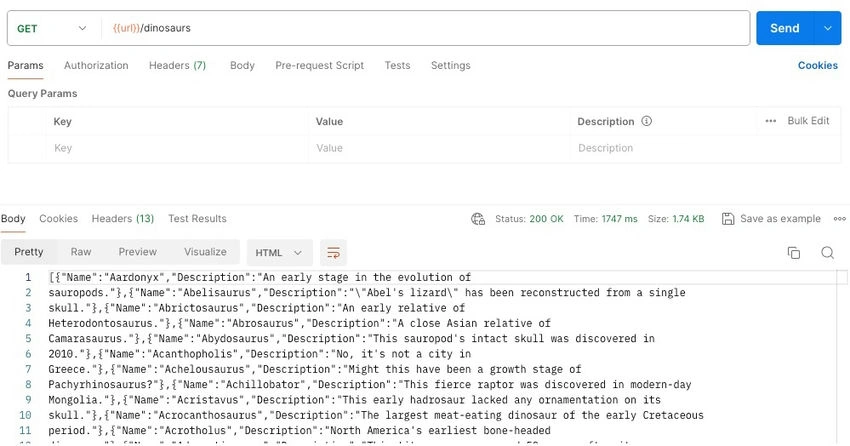The width and height of the screenshot is (850, 446).
Task: Open the GET method dropdown
Action: tap(51, 28)
